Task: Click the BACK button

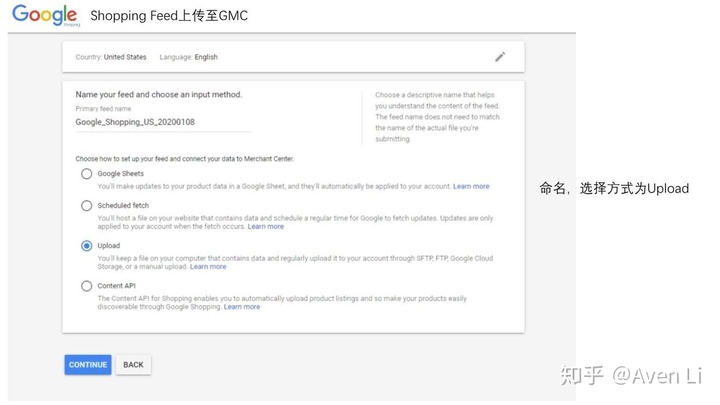Action: pos(133,365)
